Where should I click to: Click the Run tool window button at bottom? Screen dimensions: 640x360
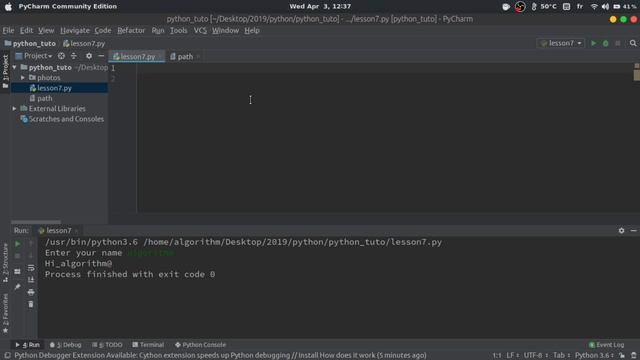27,345
